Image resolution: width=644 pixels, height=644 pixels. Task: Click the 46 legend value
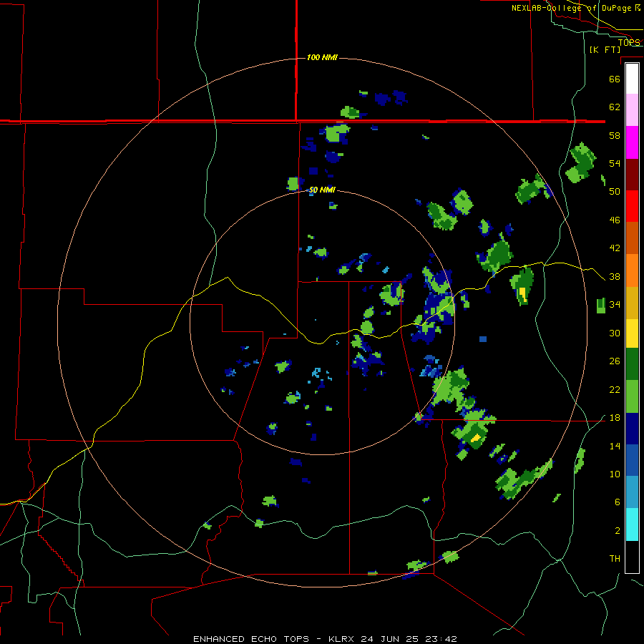[615, 220]
